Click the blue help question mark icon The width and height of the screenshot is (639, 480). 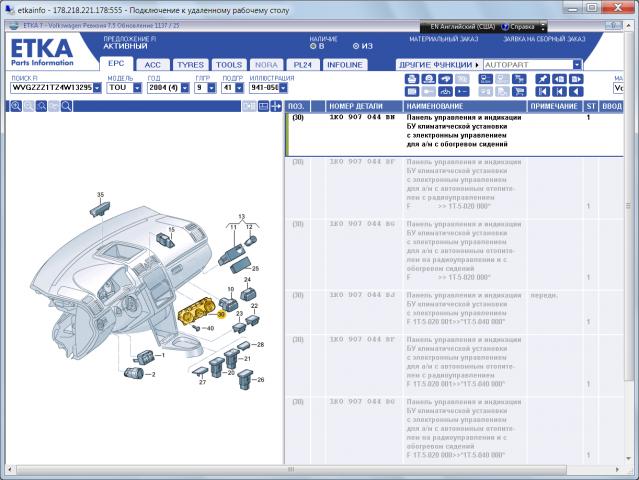click(x=505, y=27)
